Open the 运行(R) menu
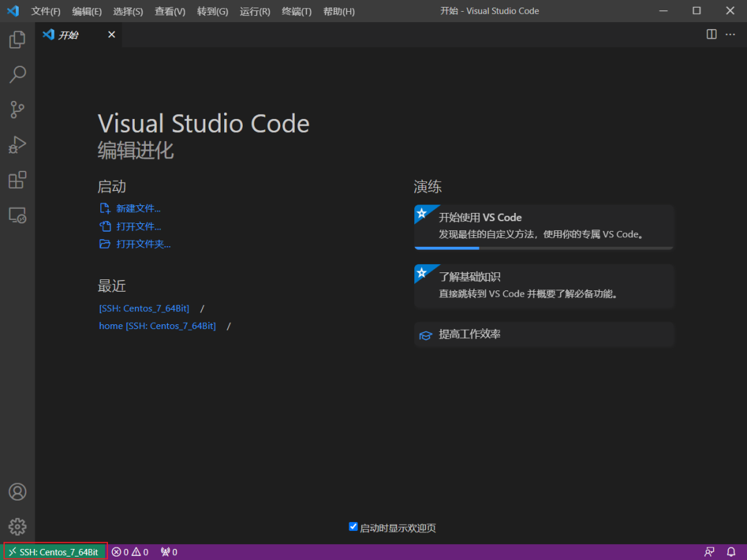This screenshot has width=747, height=560. click(x=255, y=11)
